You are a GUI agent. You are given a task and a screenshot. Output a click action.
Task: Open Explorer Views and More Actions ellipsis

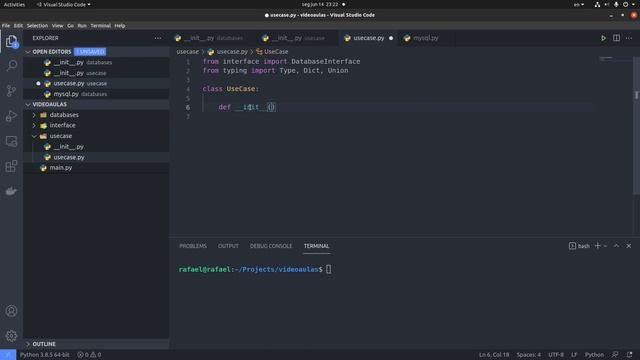158,38
